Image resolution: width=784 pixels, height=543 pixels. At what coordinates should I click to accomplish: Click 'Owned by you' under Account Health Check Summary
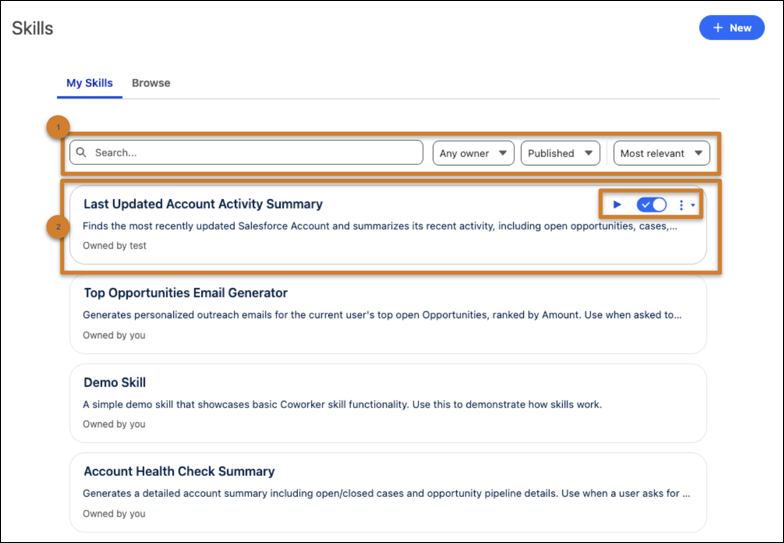pyautogui.click(x=114, y=514)
